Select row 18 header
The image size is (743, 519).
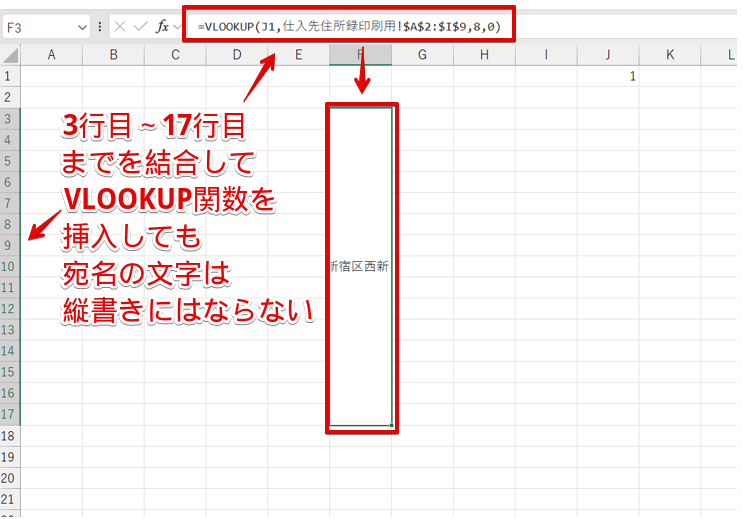click(x=10, y=436)
